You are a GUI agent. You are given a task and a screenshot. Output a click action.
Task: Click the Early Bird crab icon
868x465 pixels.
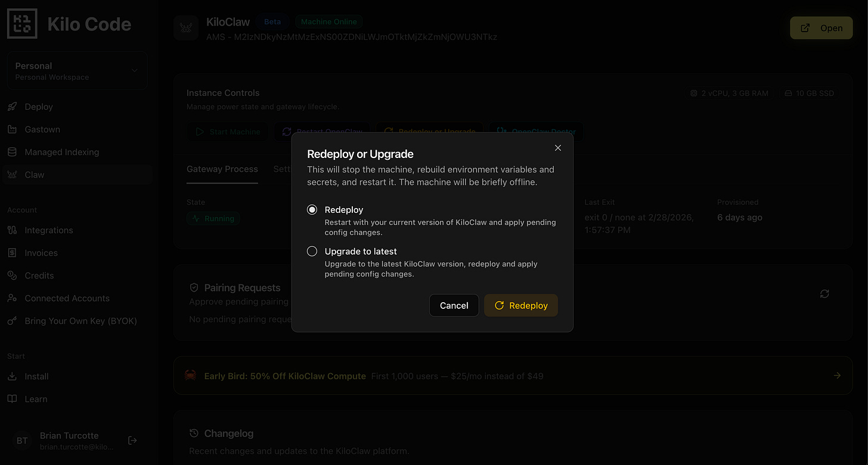point(190,376)
